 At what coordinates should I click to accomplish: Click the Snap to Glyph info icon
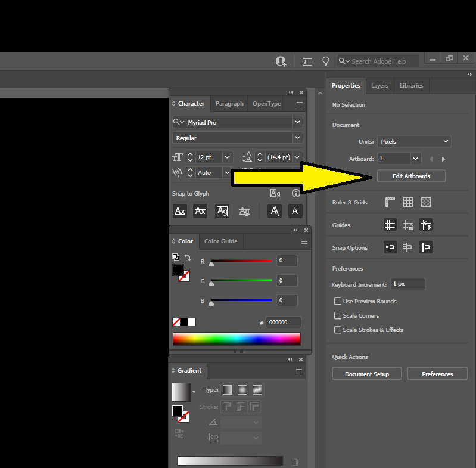[x=295, y=193]
